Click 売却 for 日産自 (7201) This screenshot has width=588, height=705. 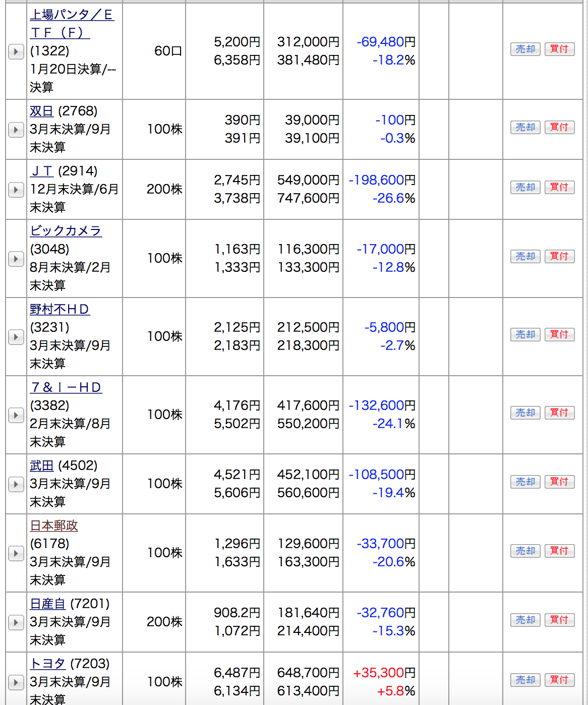(x=525, y=620)
